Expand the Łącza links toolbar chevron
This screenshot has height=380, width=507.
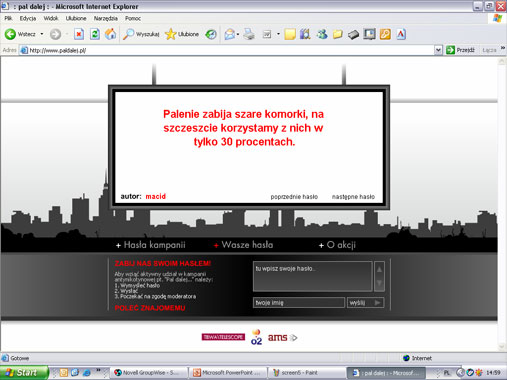point(503,49)
